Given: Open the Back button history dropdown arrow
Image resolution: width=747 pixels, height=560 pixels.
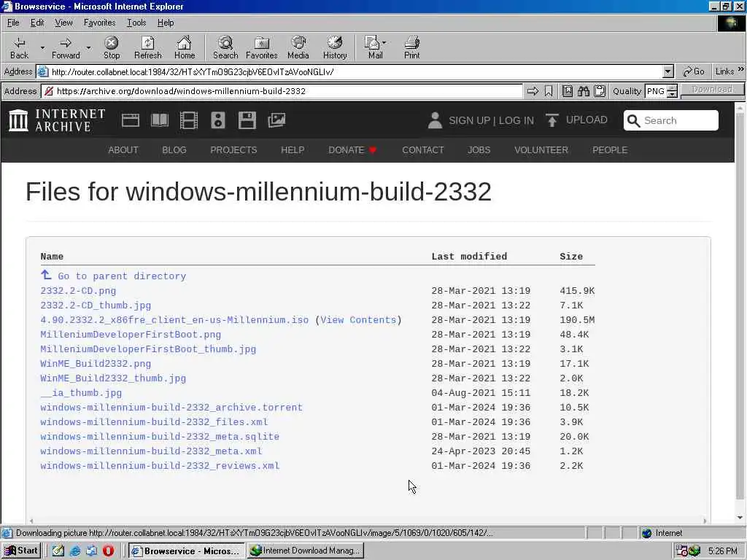Looking at the screenshot, I should [42, 48].
